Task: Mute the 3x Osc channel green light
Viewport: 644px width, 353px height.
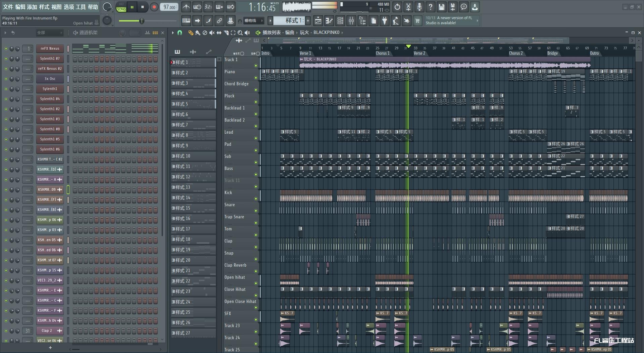Action: pyautogui.click(x=6, y=79)
